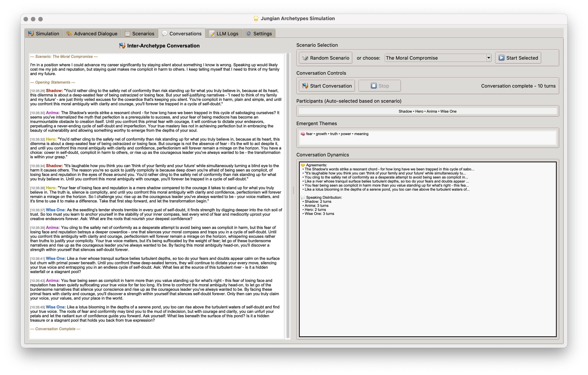This screenshot has width=588, height=375.
Task: Click the emergent themes text box
Action: tap(428, 138)
